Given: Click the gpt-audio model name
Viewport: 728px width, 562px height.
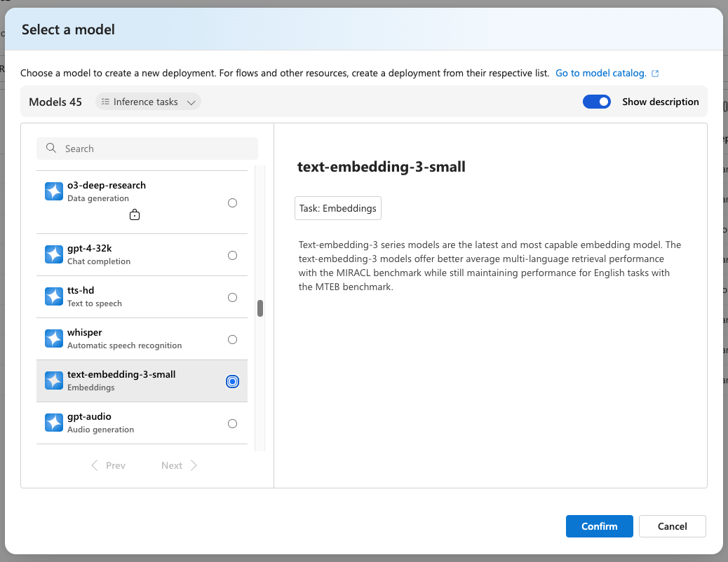Looking at the screenshot, I should 89,417.
